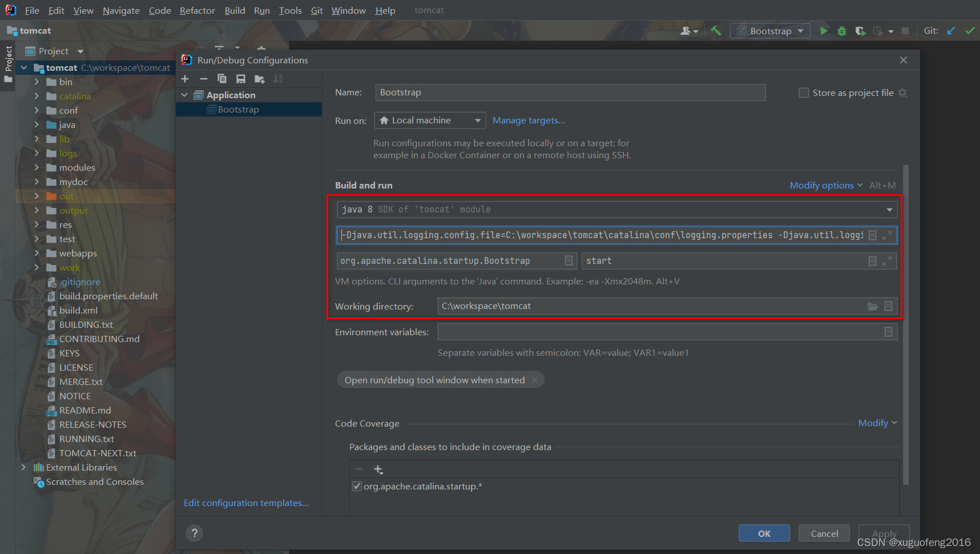Edit environment variables list icon
The width and height of the screenshot is (980, 554).
889,332
